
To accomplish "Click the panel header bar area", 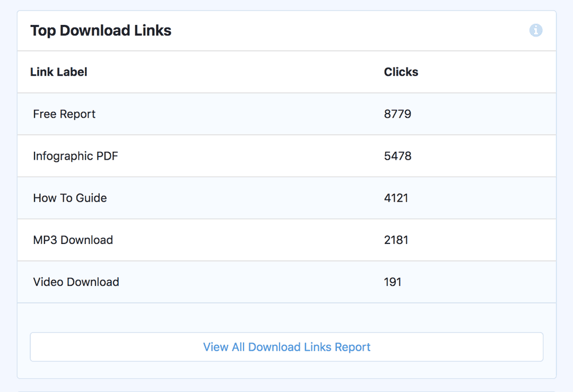I will click(x=286, y=30).
